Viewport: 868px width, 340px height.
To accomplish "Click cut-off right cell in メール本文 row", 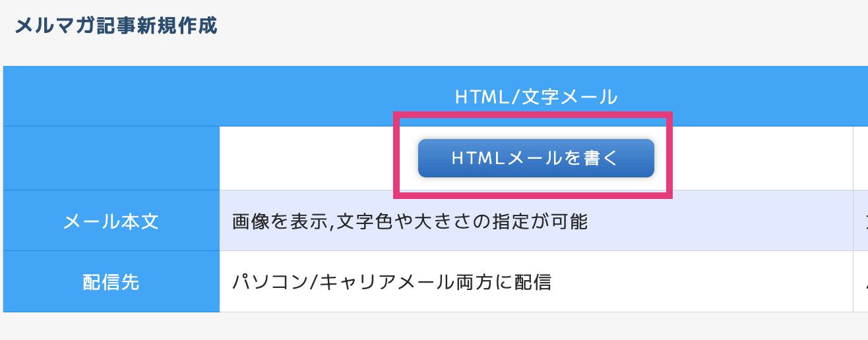I will (x=861, y=221).
